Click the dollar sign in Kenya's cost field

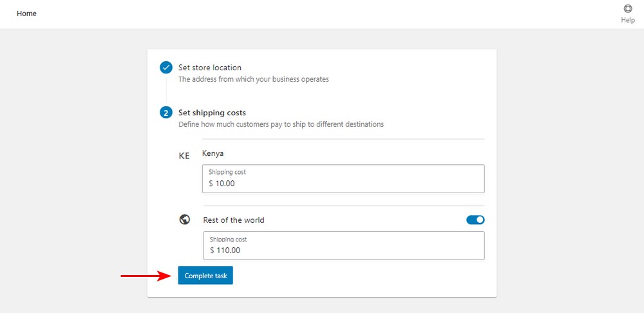[x=211, y=184]
